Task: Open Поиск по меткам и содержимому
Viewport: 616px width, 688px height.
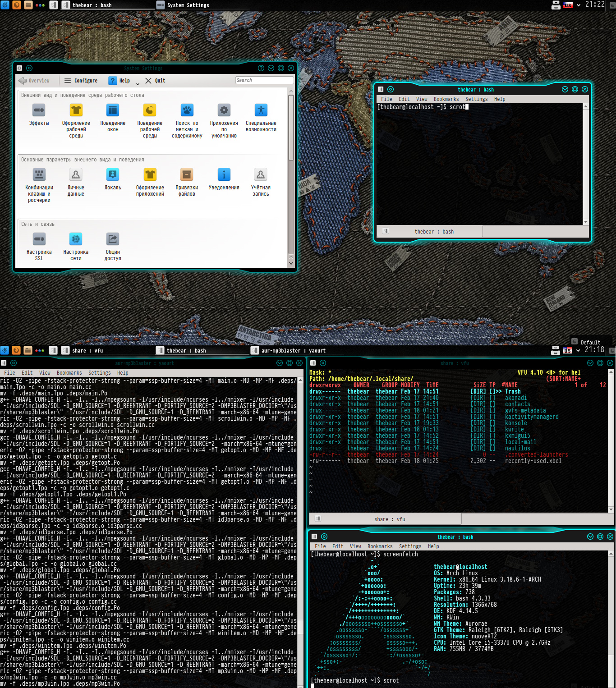Action: (x=187, y=120)
